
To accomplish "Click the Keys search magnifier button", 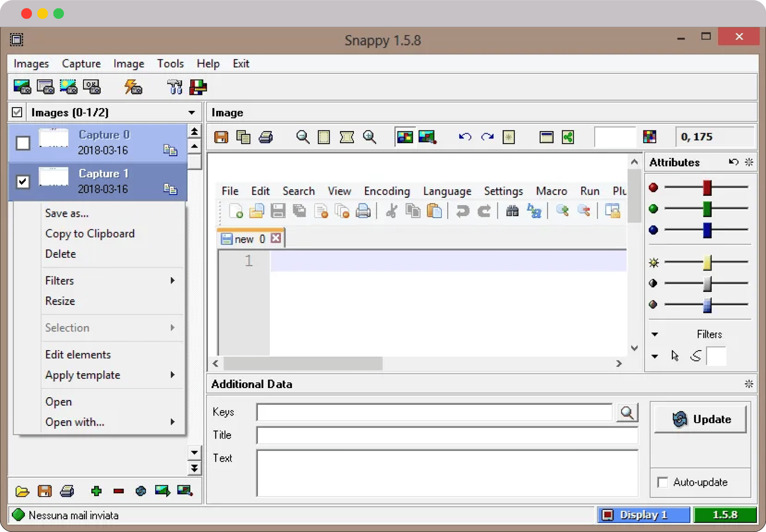I will click(627, 412).
